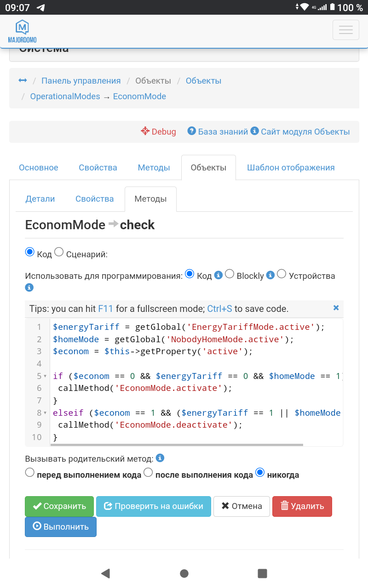The height and width of the screenshot is (588, 368).
Task: Click the question mark icon beside База знаний
Action: [x=192, y=130]
